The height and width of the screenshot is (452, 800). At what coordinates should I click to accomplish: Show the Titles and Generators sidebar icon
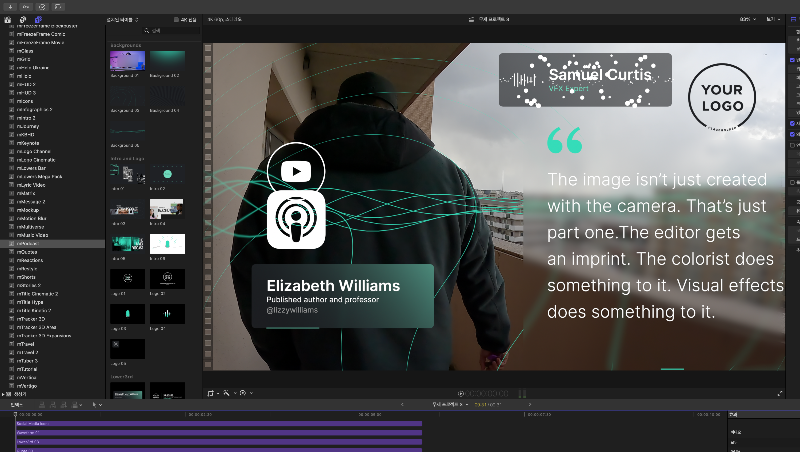(x=38, y=19)
